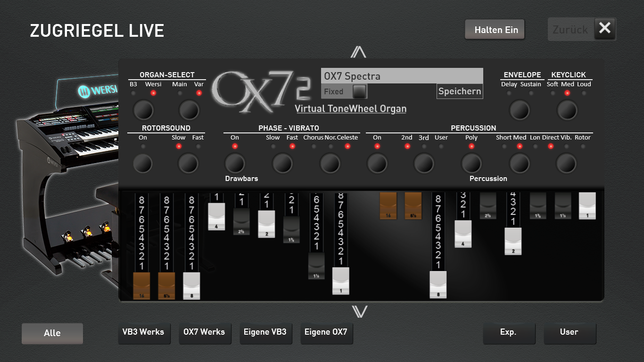This screenshot has width=644, height=362.
Task: Tick the Fixed checkbox
Action: coord(360,91)
